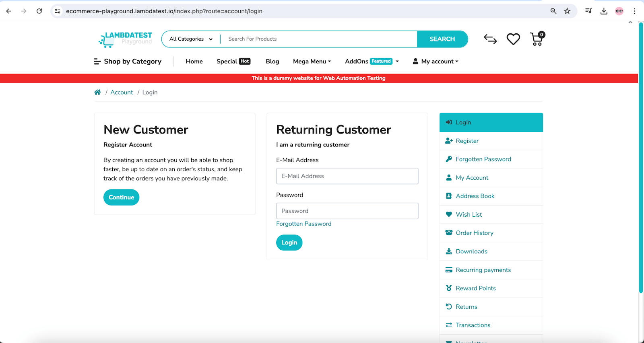Click the browser address bar URL

(164, 11)
